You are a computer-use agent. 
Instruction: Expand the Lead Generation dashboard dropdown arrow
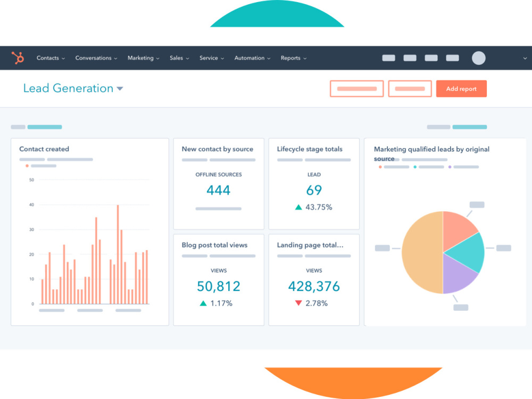120,88
